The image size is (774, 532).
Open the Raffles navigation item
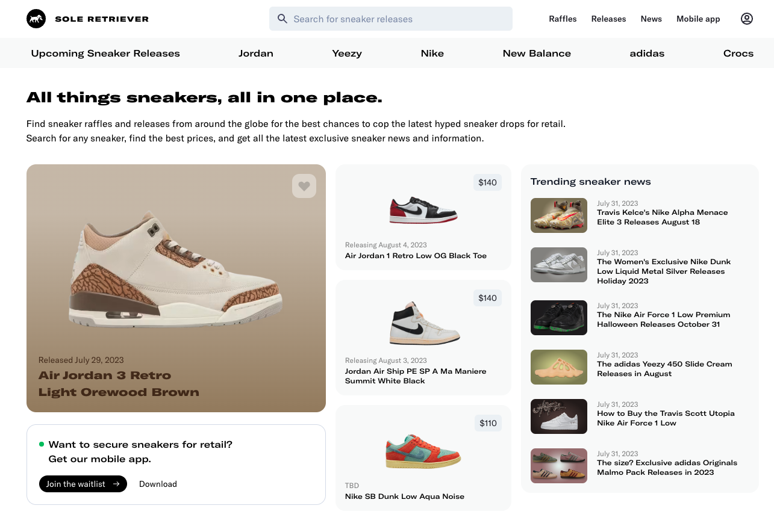[563, 19]
